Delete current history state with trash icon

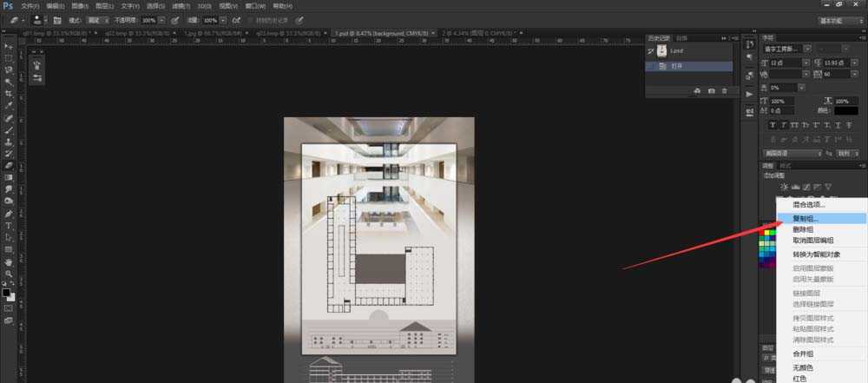click(725, 90)
